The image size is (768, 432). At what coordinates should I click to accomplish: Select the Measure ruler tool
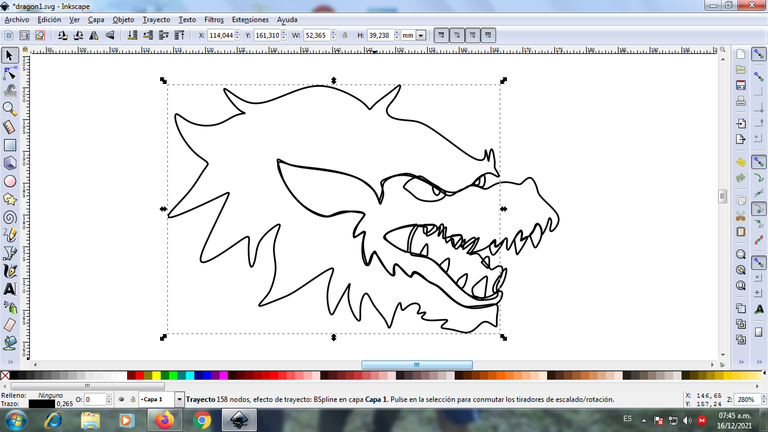(10, 127)
